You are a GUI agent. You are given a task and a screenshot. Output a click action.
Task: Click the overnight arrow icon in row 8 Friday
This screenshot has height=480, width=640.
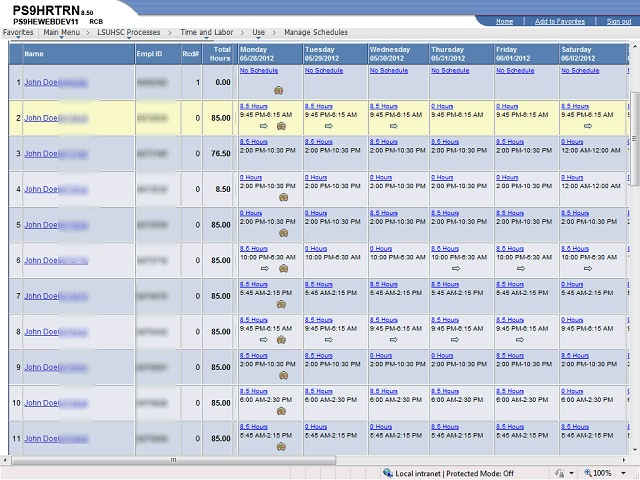520,340
